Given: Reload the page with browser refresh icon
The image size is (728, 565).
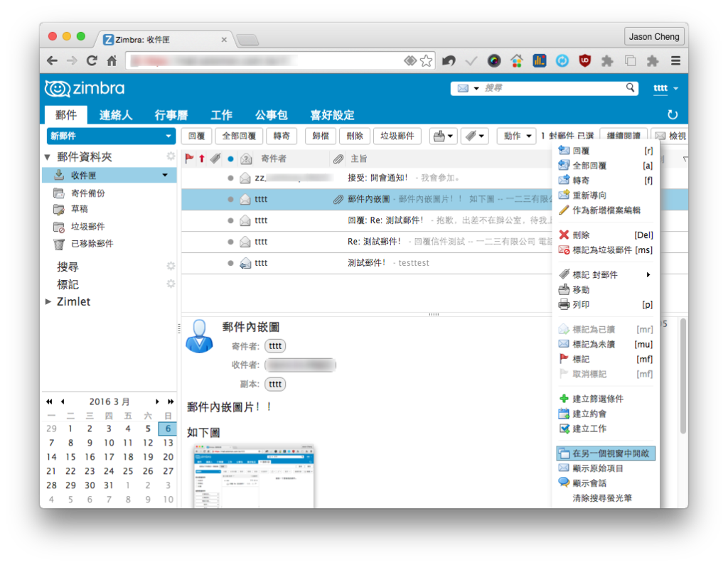Looking at the screenshot, I should tap(92, 61).
